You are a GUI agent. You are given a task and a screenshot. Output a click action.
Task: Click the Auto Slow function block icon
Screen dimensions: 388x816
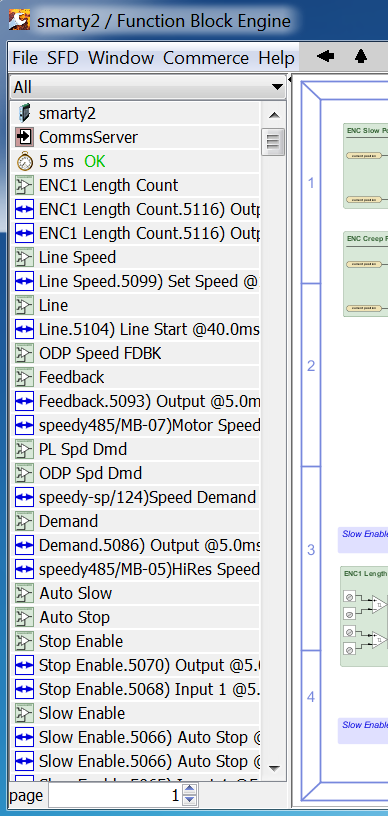[x=24, y=593]
